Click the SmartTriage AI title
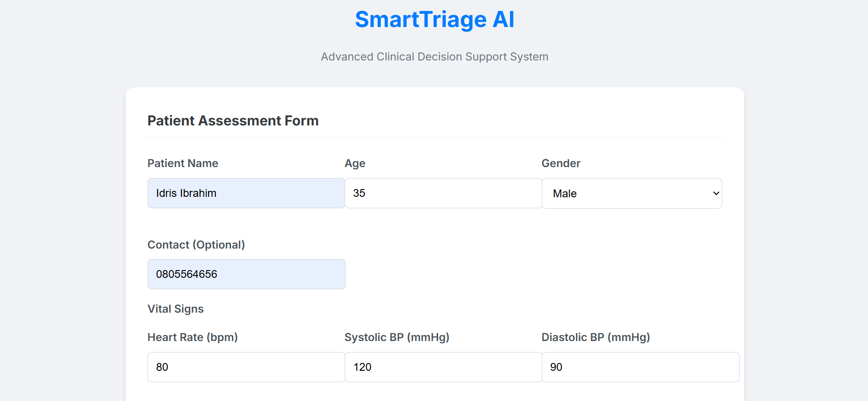Viewport: 868px width, 401px height. pos(434,20)
